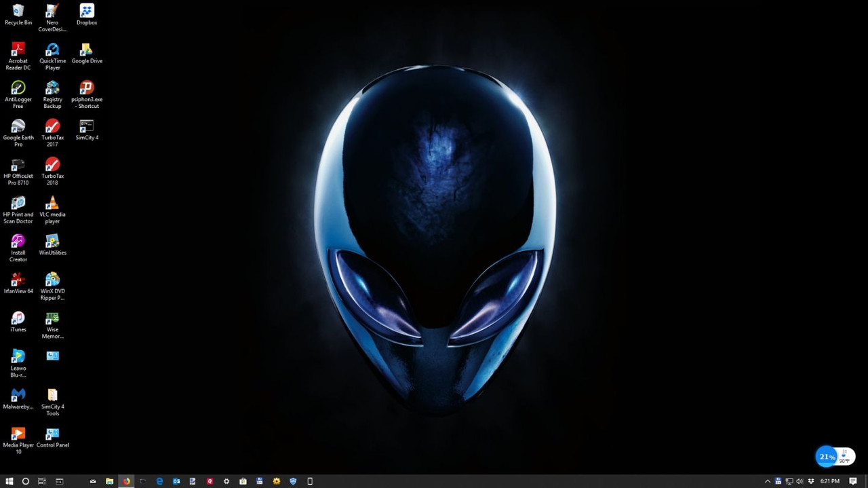868x488 pixels.
Task: Select the SimCity 4 Tools folder
Action: click(x=52, y=402)
